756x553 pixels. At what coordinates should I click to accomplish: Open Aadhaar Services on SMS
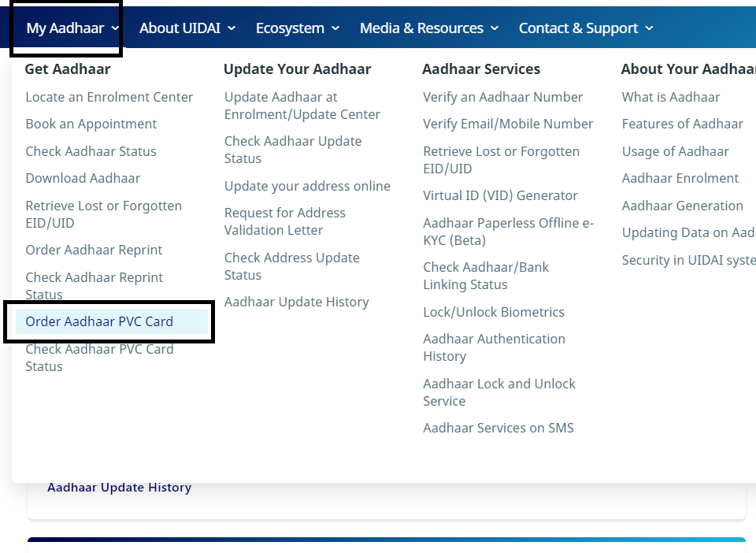(498, 428)
